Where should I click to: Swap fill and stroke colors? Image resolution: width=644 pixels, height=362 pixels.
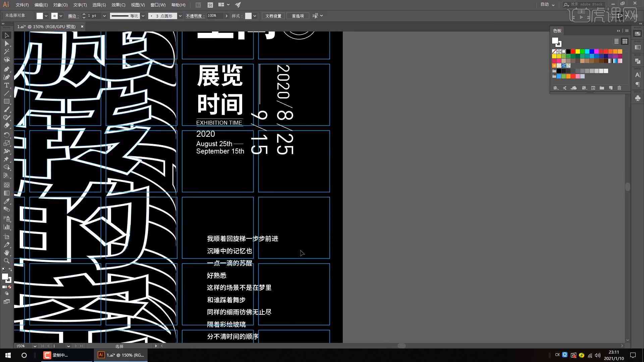10,269
